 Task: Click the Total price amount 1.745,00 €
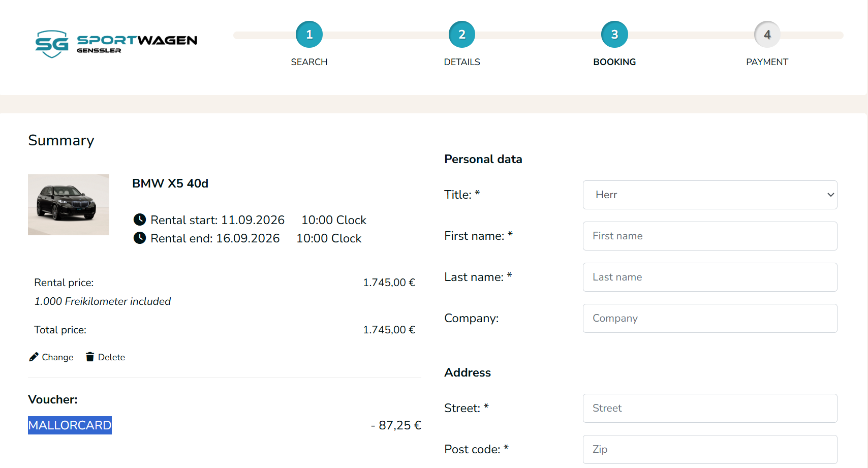[389, 330]
